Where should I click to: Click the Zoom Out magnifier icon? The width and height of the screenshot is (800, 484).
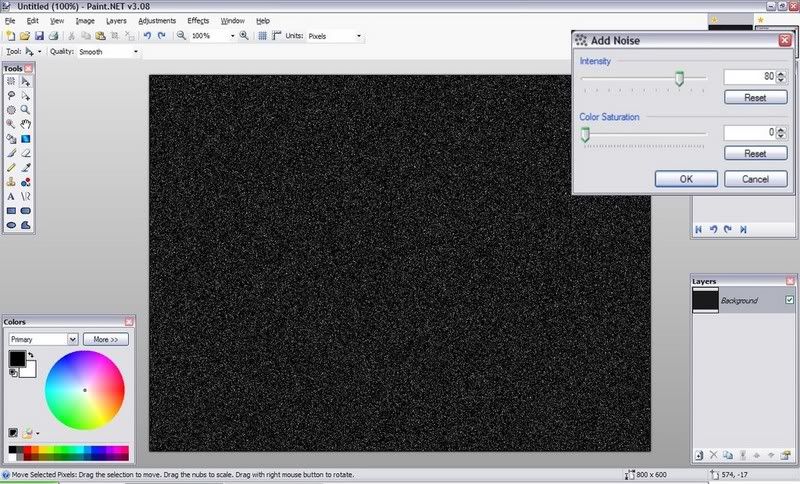click(x=181, y=36)
